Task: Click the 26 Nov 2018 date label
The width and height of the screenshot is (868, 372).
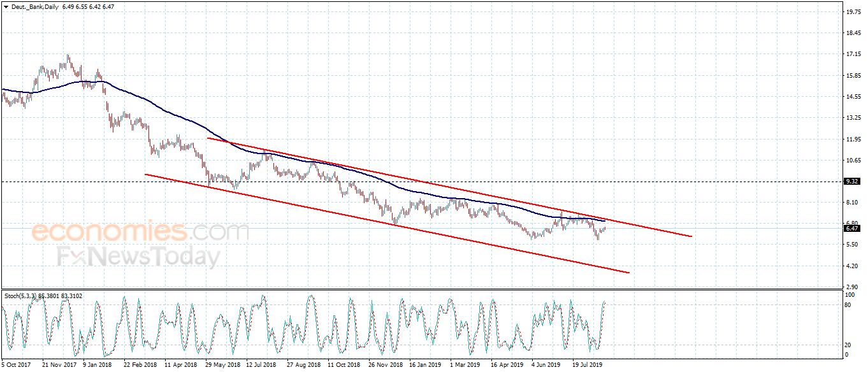Action: 386,365
